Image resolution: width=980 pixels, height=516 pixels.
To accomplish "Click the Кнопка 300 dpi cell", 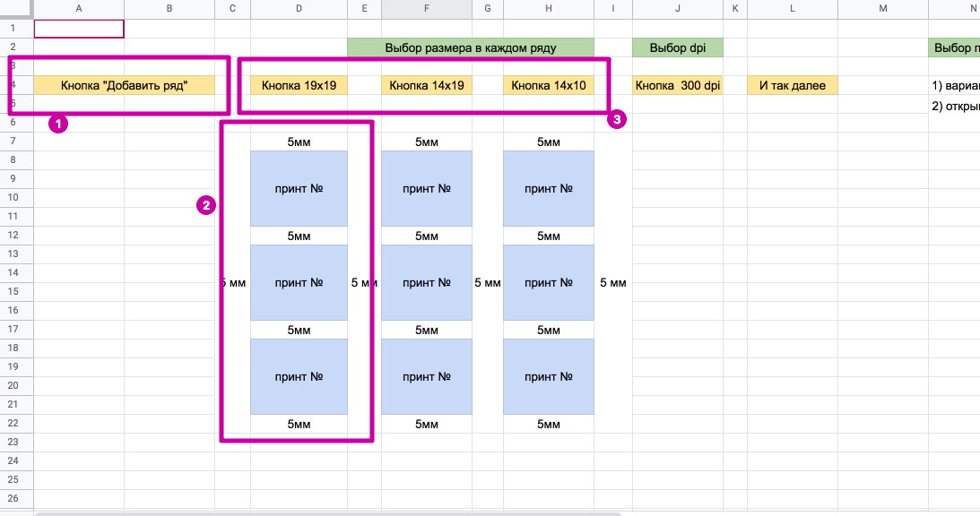I will pyautogui.click(x=677, y=86).
